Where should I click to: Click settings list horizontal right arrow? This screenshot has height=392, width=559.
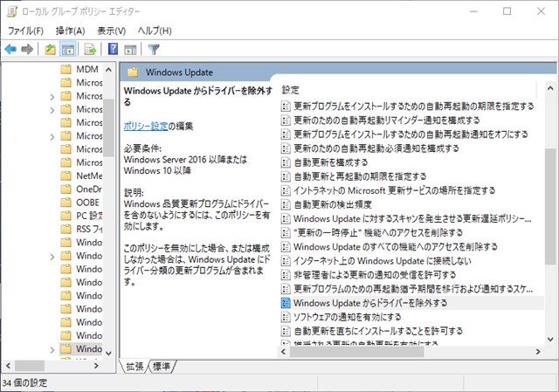point(538,352)
